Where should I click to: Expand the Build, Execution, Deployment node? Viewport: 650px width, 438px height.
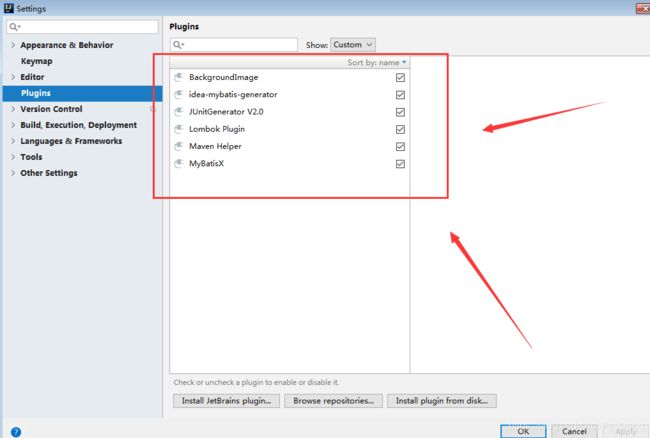coord(13,125)
